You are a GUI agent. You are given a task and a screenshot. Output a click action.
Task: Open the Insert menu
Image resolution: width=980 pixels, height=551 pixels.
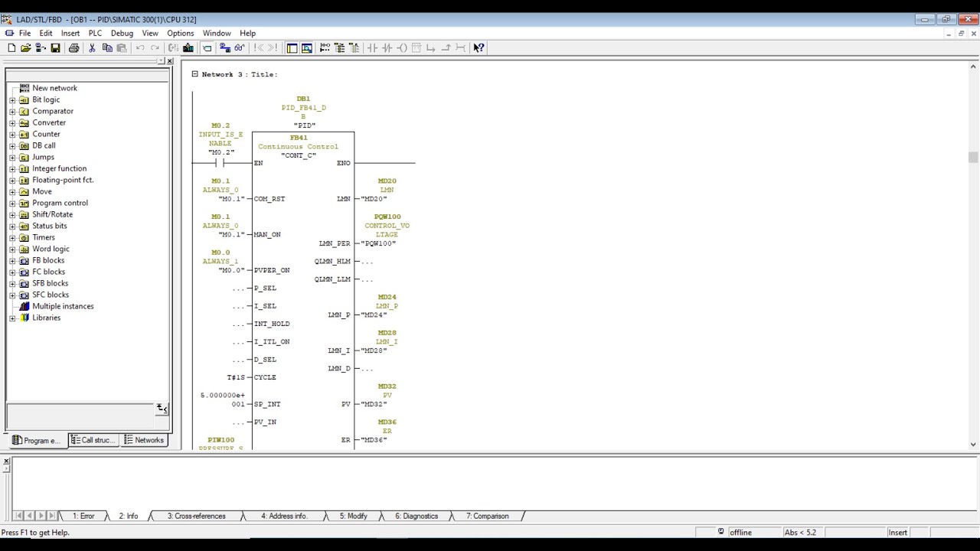click(x=70, y=33)
